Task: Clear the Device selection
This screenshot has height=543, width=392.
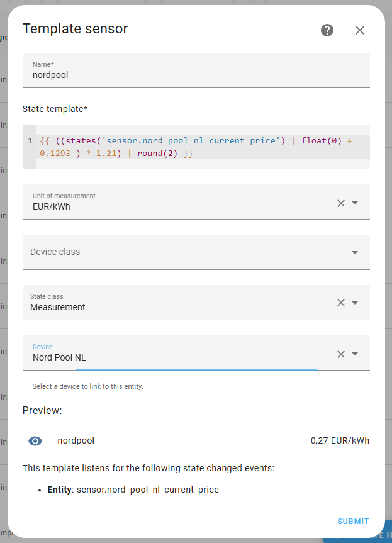Action: tap(341, 354)
